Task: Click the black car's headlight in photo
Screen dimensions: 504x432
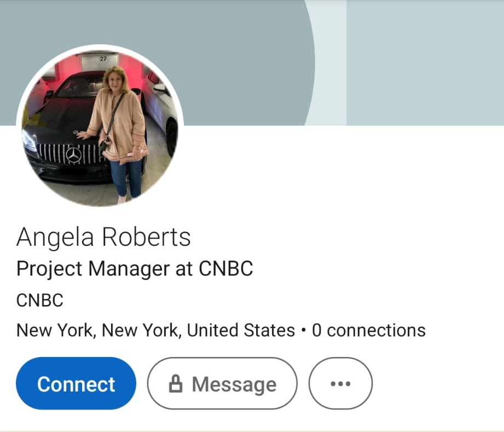Action: coord(28,140)
